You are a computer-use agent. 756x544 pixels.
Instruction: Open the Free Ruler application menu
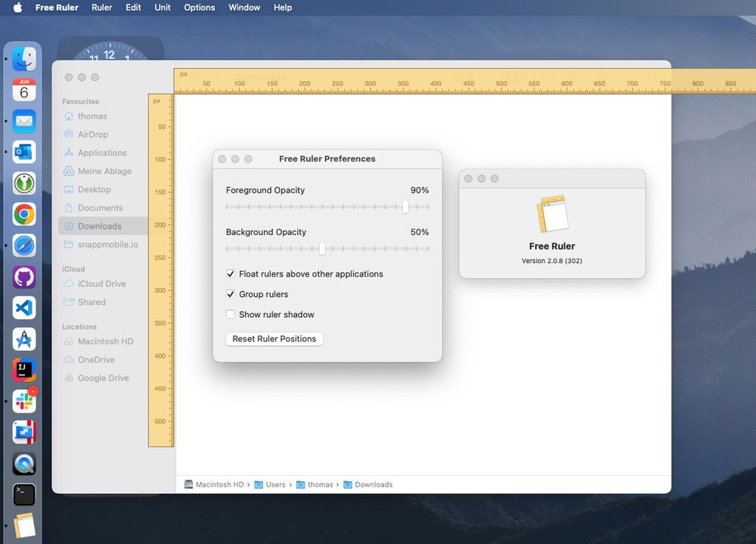coord(57,8)
